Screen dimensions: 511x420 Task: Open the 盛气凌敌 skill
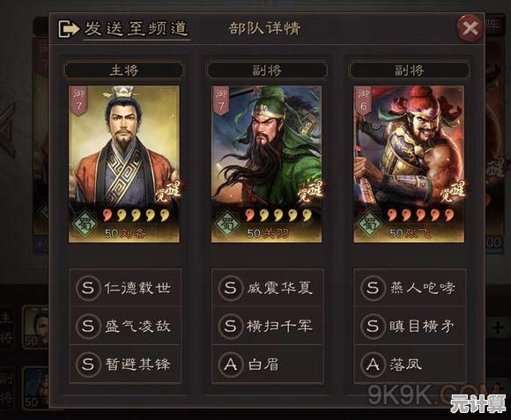(x=125, y=325)
